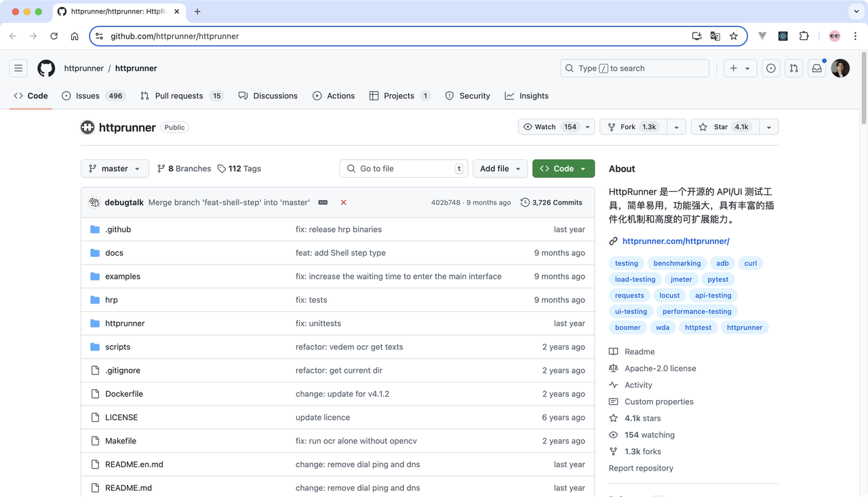Click the browser address bar URL
Image resolution: width=868 pixels, height=497 pixels.
pyautogui.click(x=175, y=36)
